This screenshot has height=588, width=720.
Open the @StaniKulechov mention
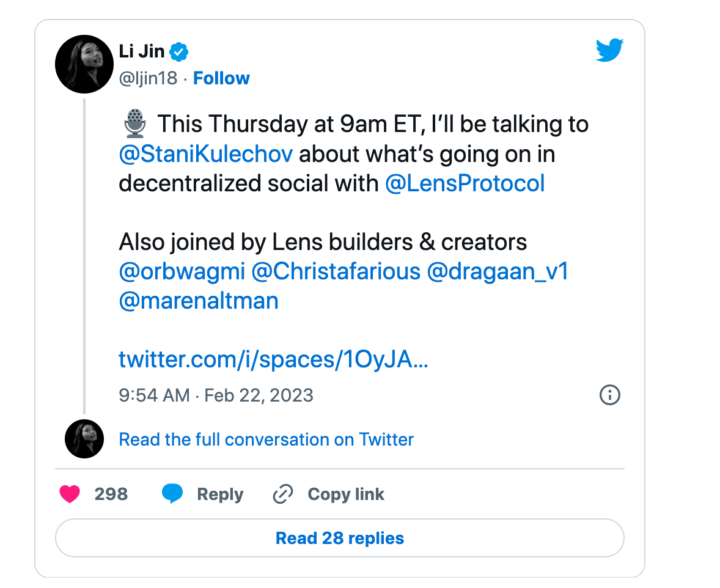pyautogui.click(x=206, y=154)
